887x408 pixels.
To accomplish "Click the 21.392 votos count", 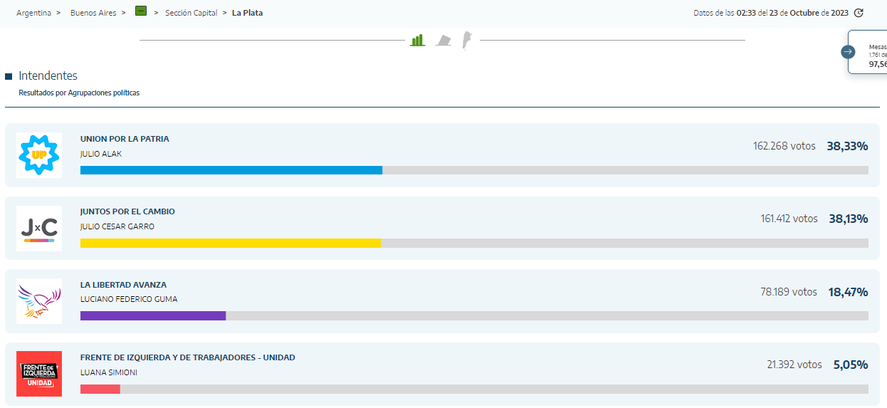I will coord(795,365).
